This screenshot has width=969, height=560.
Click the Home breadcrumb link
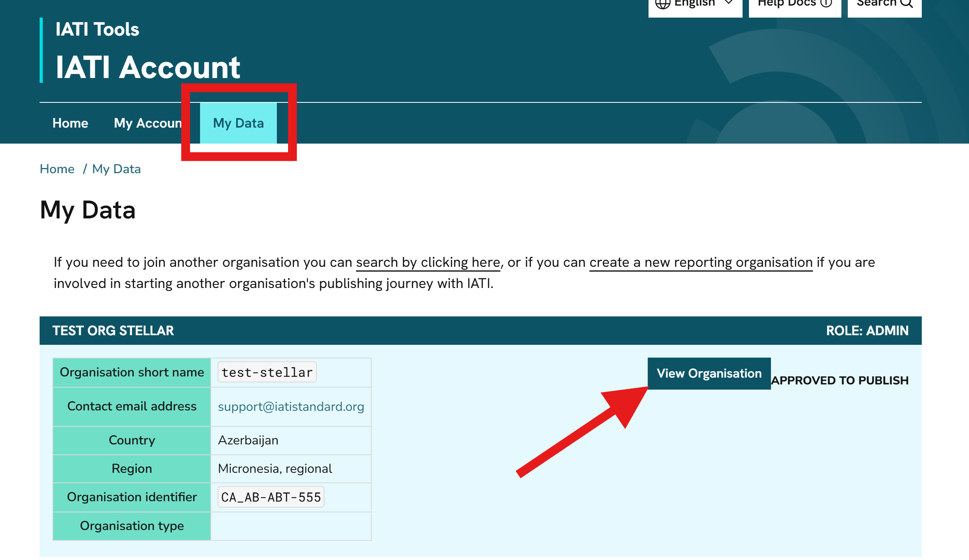[57, 169]
